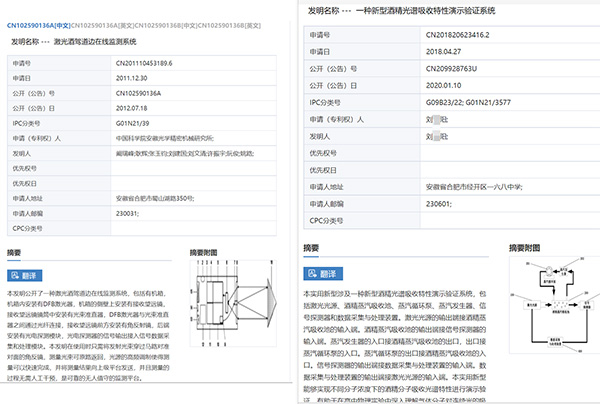Click title 一种新型酒精光谱吸收特性演示验证系统
The height and width of the screenshot is (404, 600).
(426, 11)
